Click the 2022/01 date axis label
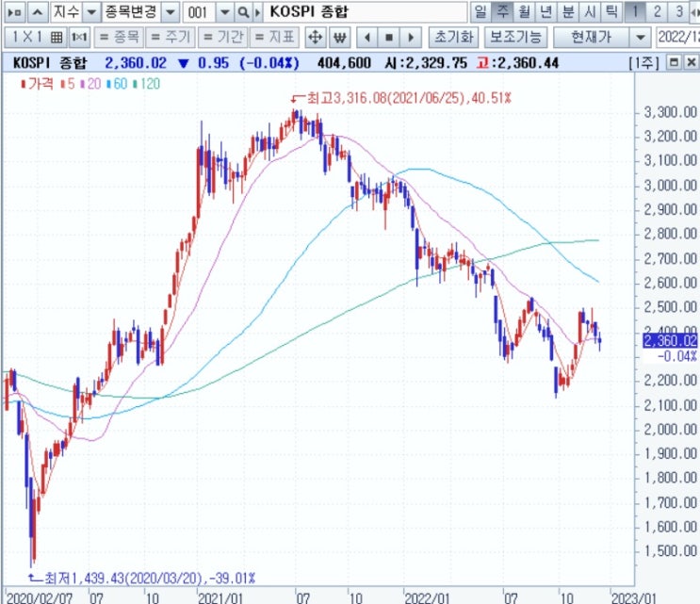The image size is (700, 604). tap(427, 597)
